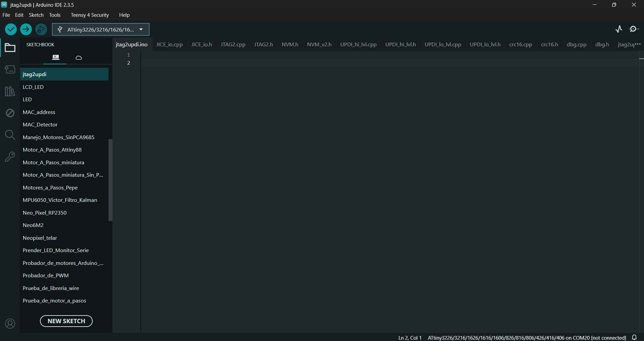Viewport: 644px width, 341px height.
Task: Open the Serial Plotter
Action: [619, 29]
